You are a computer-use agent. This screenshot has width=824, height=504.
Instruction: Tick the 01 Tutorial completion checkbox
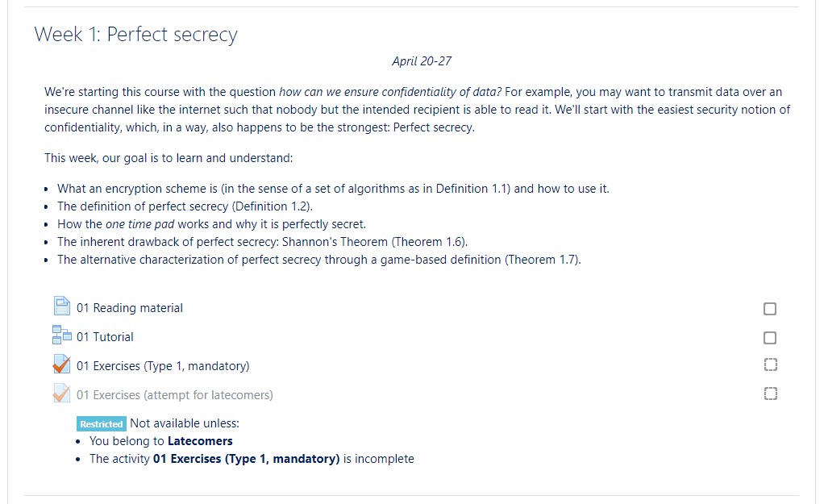click(x=770, y=338)
